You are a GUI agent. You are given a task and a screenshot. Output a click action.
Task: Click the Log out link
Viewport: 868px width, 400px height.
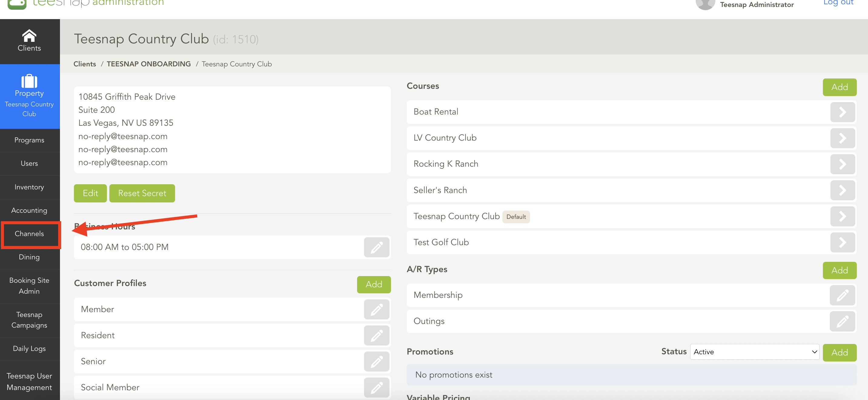tap(838, 3)
